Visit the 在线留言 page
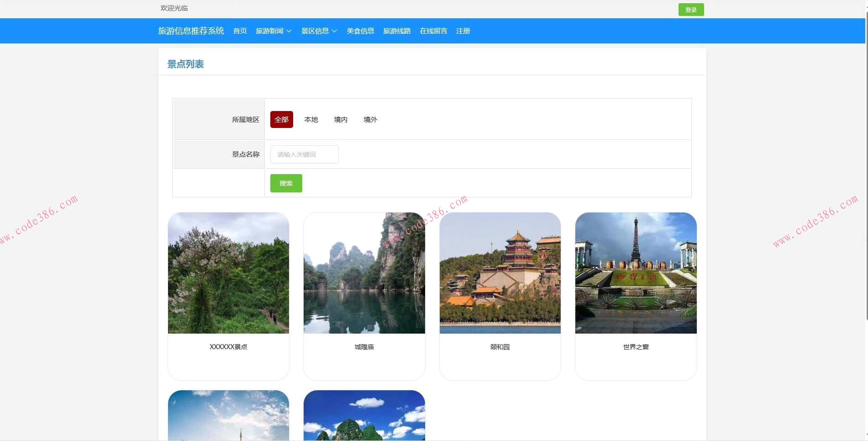Image resolution: width=868 pixels, height=441 pixels. (x=433, y=31)
